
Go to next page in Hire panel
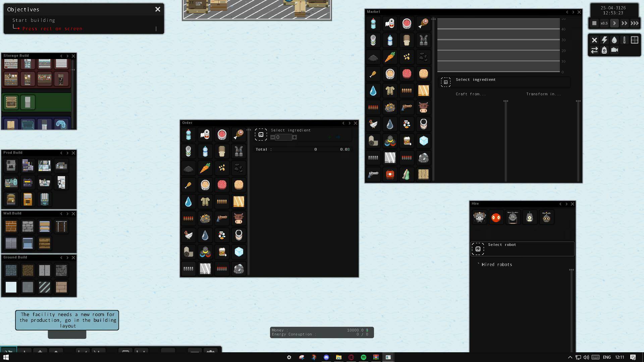point(567,204)
